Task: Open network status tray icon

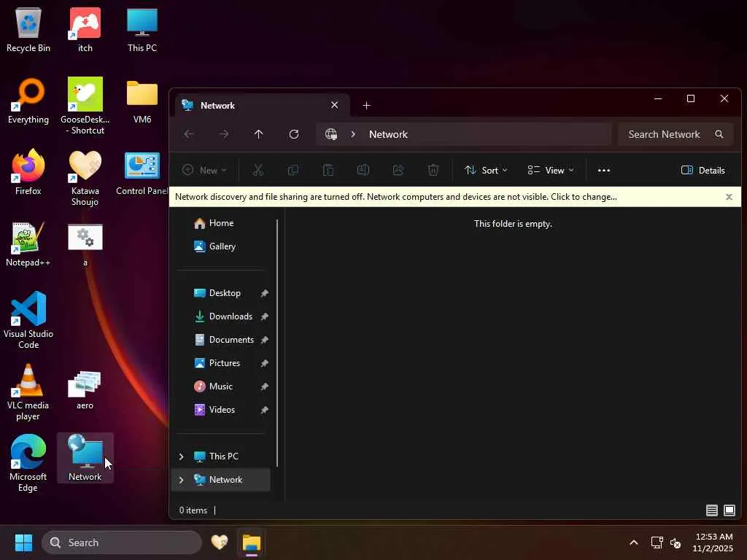Action: (x=657, y=542)
